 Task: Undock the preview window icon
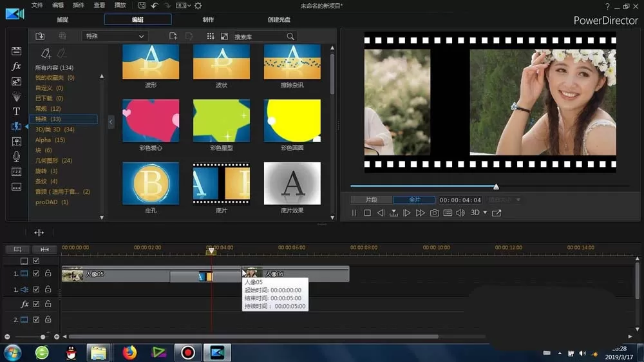[497, 213]
